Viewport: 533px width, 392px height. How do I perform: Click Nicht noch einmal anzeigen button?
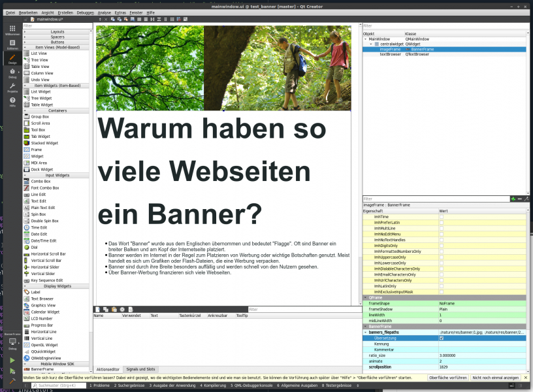(x=496, y=378)
